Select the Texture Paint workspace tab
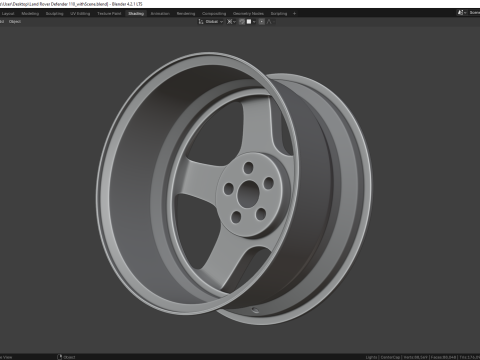Screen dimensions: 480x360 [109, 14]
